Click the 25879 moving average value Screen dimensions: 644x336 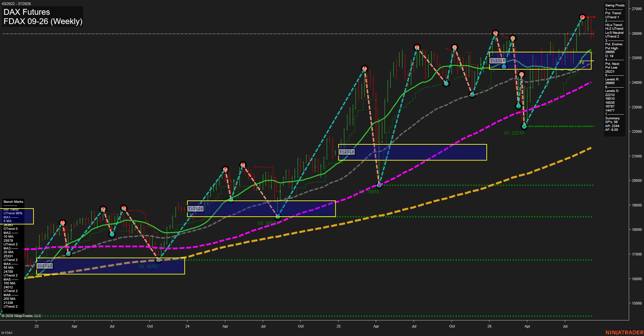pyautogui.click(x=8, y=241)
